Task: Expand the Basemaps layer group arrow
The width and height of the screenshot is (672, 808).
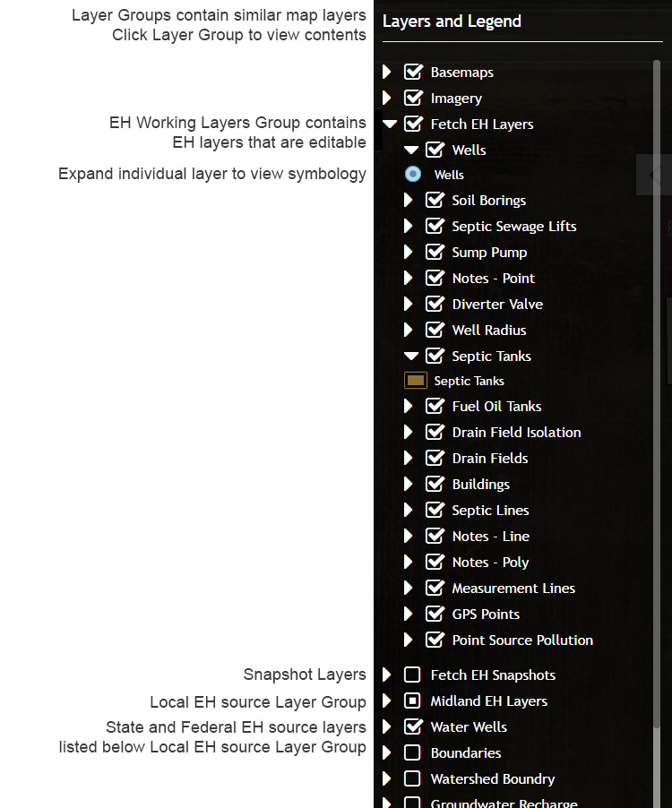Action: [388, 73]
